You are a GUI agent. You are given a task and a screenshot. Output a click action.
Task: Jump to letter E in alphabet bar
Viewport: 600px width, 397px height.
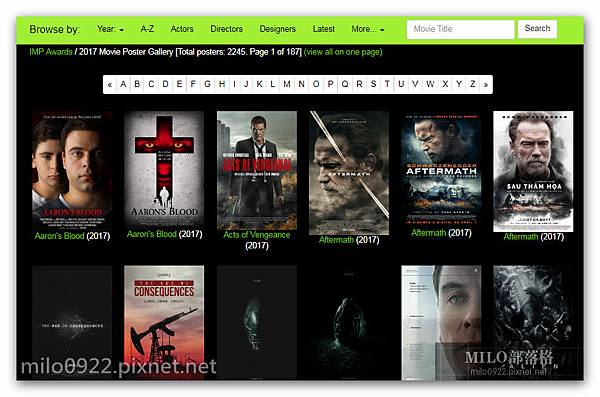(179, 84)
